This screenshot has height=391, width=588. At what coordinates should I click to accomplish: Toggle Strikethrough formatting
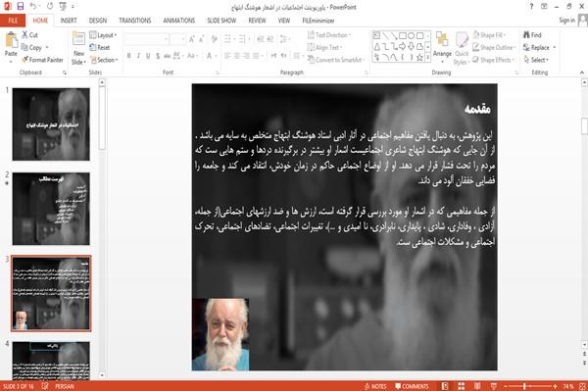[168, 56]
